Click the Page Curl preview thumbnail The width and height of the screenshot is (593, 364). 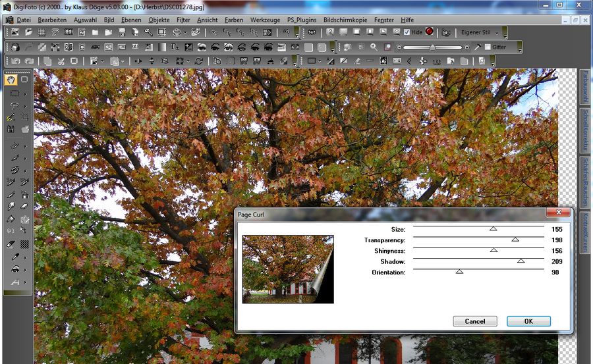click(288, 269)
